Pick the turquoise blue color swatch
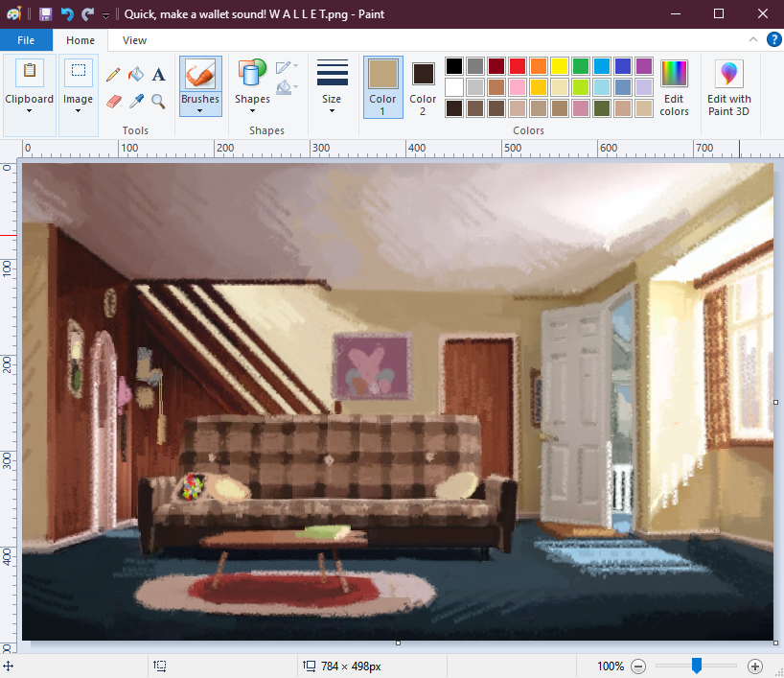This screenshot has width=784, height=678. (602, 66)
